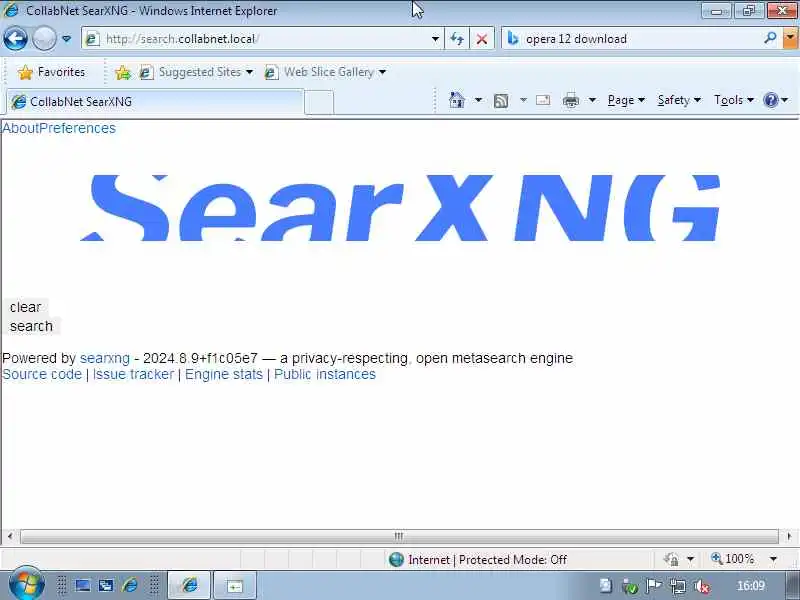Click the magnifier search icon
The height and width of the screenshot is (600, 800).
click(x=769, y=38)
